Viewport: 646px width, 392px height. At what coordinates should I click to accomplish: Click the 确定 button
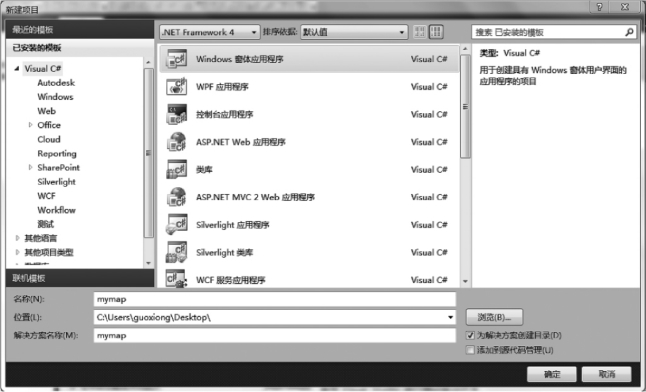(x=552, y=374)
